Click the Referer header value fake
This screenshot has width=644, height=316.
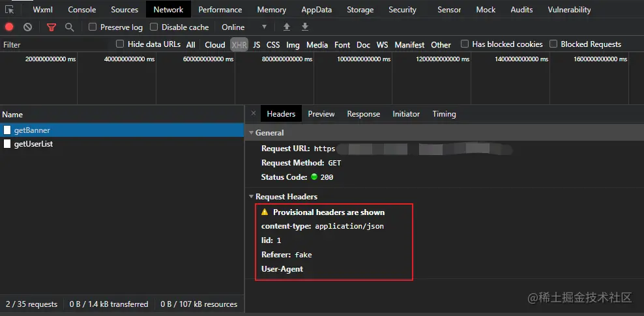304,255
